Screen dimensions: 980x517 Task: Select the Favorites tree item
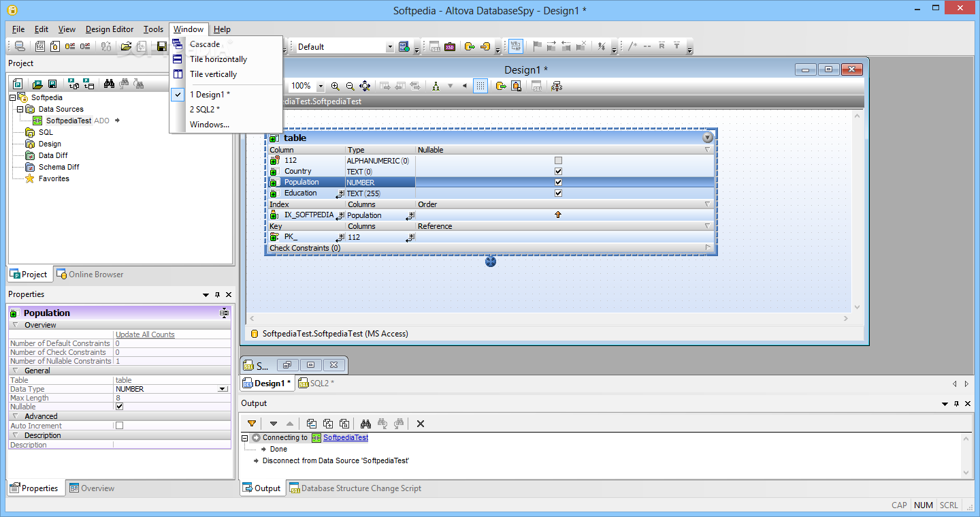coord(54,178)
